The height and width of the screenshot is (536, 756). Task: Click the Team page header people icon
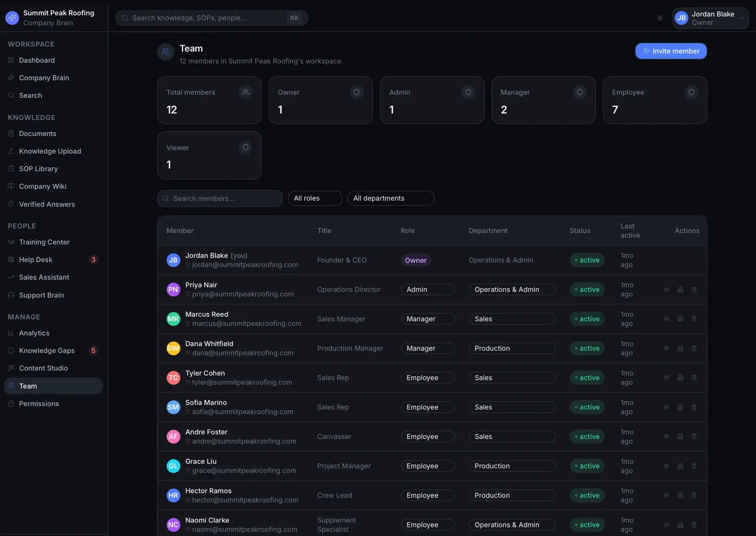(165, 52)
